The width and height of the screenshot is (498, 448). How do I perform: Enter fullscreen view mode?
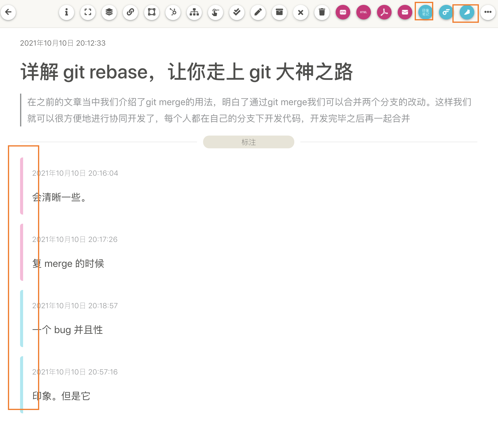88,12
